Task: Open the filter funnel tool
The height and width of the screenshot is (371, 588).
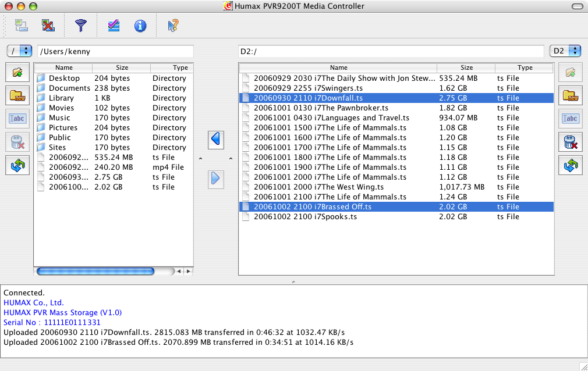Action: tap(80, 26)
